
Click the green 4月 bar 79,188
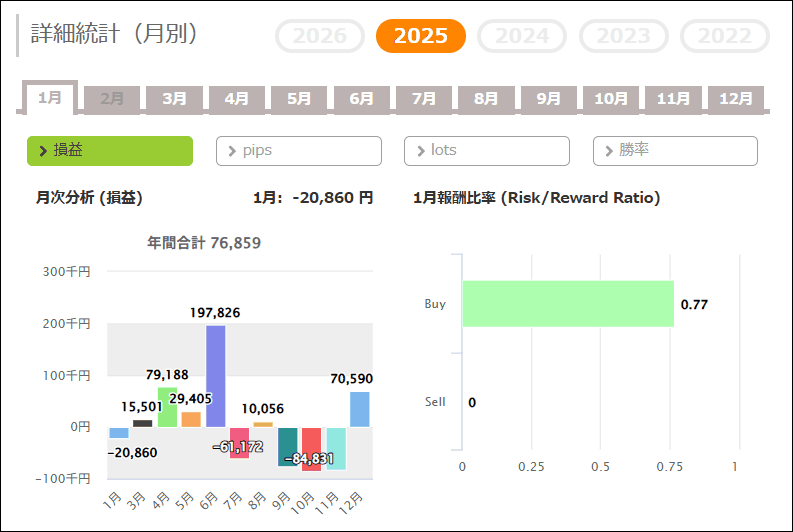[x=167, y=407]
